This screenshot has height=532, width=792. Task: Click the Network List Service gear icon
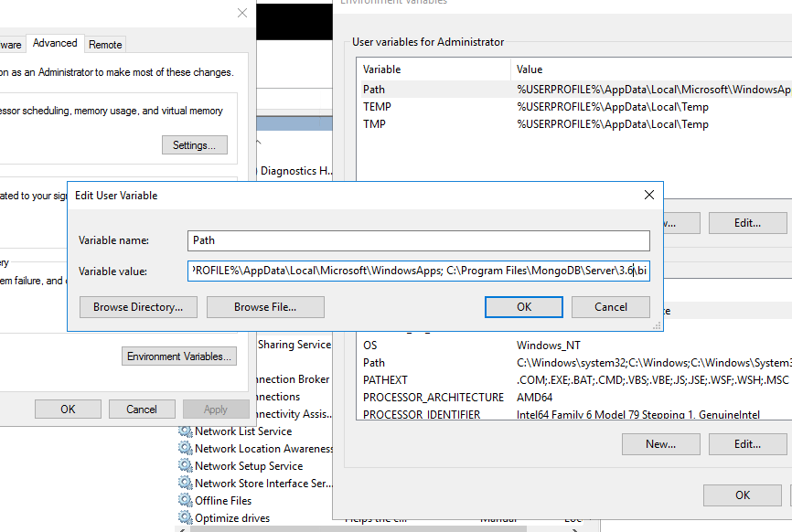click(186, 431)
